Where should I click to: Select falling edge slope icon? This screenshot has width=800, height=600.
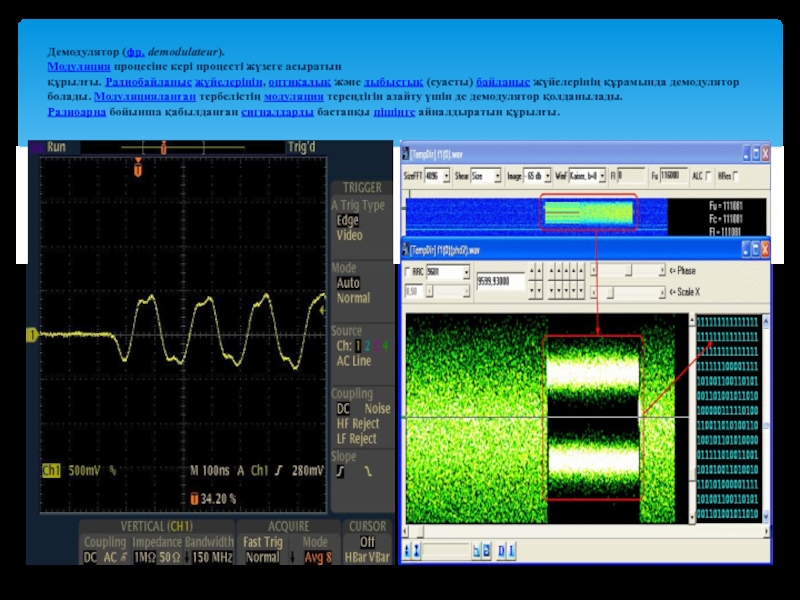pos(367,471)
